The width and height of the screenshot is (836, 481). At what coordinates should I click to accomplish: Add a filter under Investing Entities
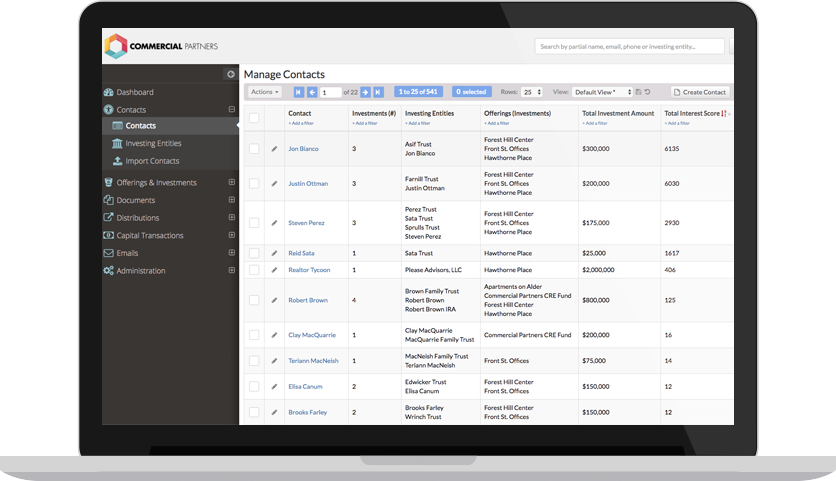tap(417, 123)
